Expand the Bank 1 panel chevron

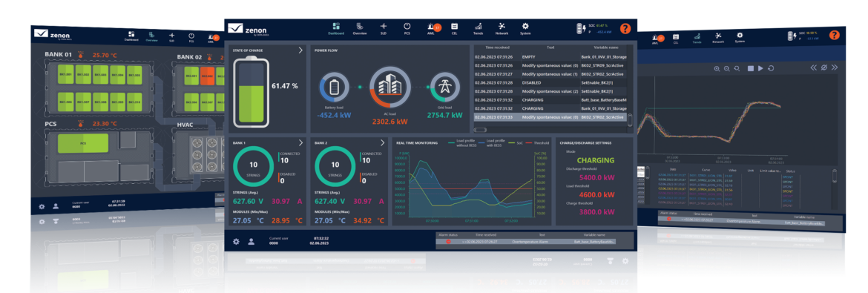coord(300,143)
